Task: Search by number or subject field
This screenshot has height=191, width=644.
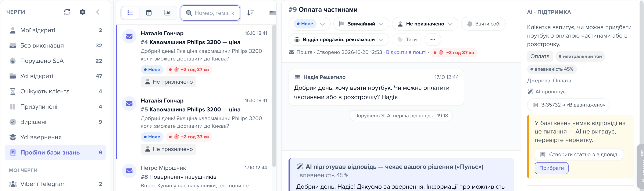Action: tap(210, 13)
